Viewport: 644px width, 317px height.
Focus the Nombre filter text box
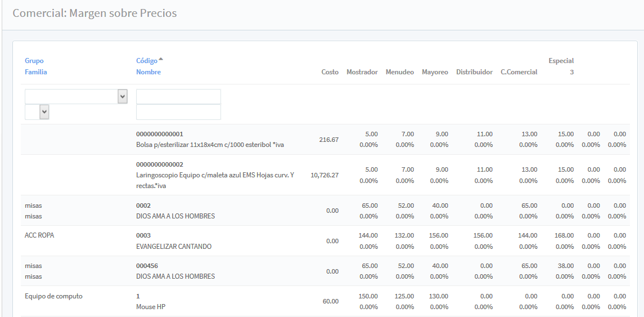pyautogui.click(x=178, y=112)
